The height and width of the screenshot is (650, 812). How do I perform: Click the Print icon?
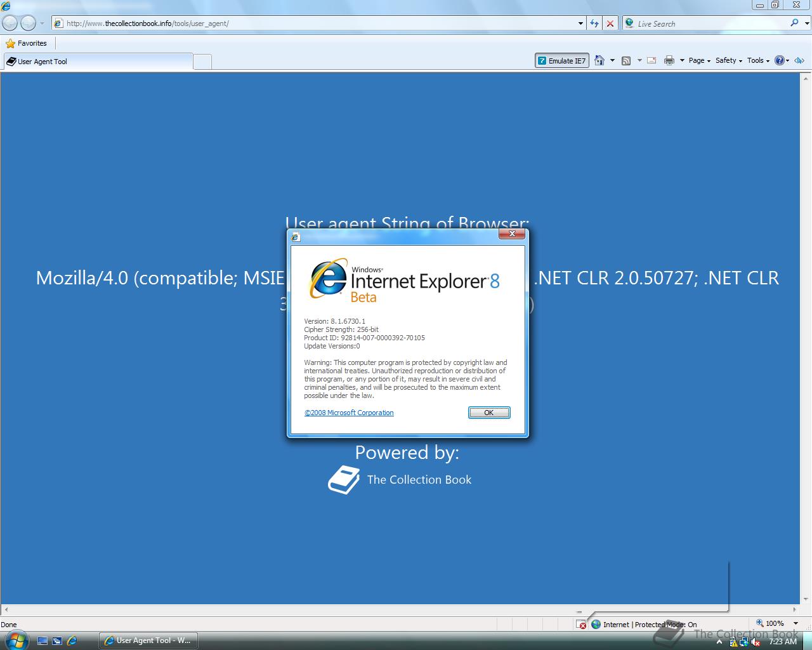pos(669,60)
